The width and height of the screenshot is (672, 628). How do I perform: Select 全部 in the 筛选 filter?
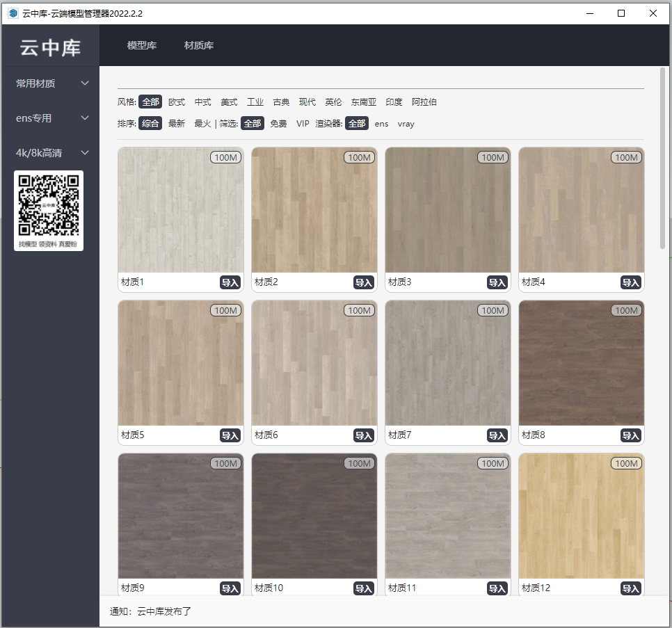(x=253, y=124)
